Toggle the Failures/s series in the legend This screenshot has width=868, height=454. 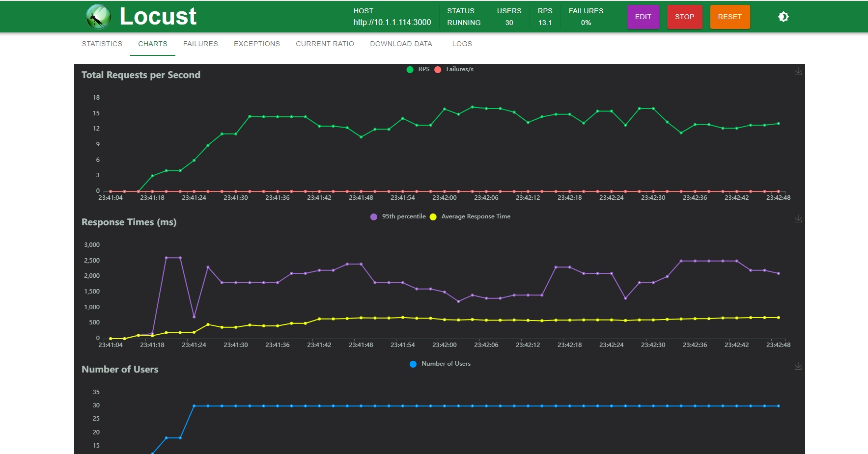[x=454, y=69]
